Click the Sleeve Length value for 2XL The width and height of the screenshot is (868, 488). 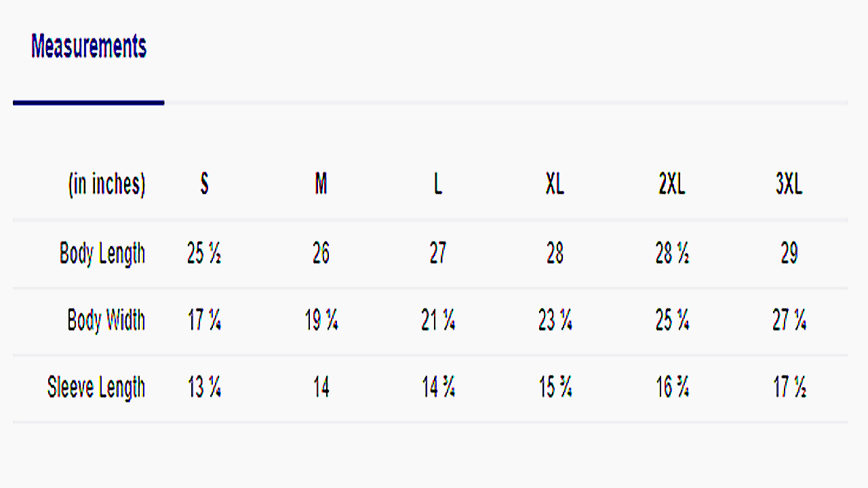point(672,388)
